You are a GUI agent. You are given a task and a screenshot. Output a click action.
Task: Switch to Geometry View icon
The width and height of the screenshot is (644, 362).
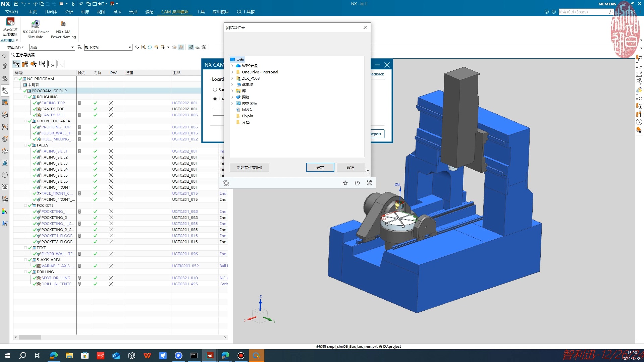click(x=34, y=64)
